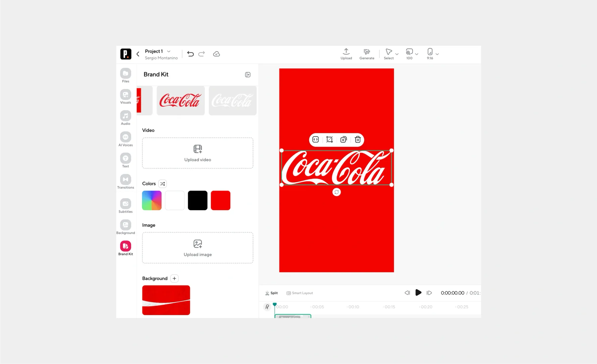This screenshot has width=597, height=364.
Task: Shuffle the brand colors
Action: point(163,184)
